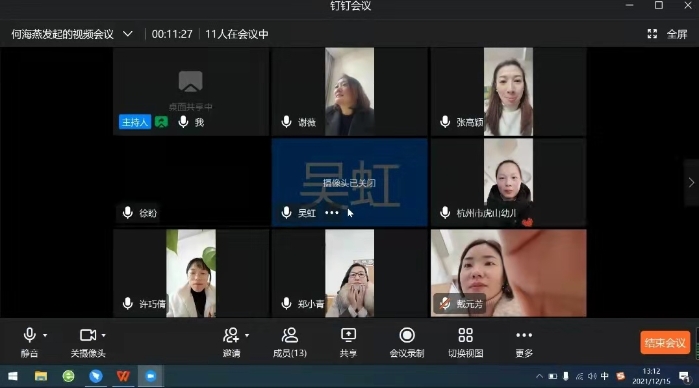
Task: Click microphone icon in system tray
Action: click(x=566, y=376)
